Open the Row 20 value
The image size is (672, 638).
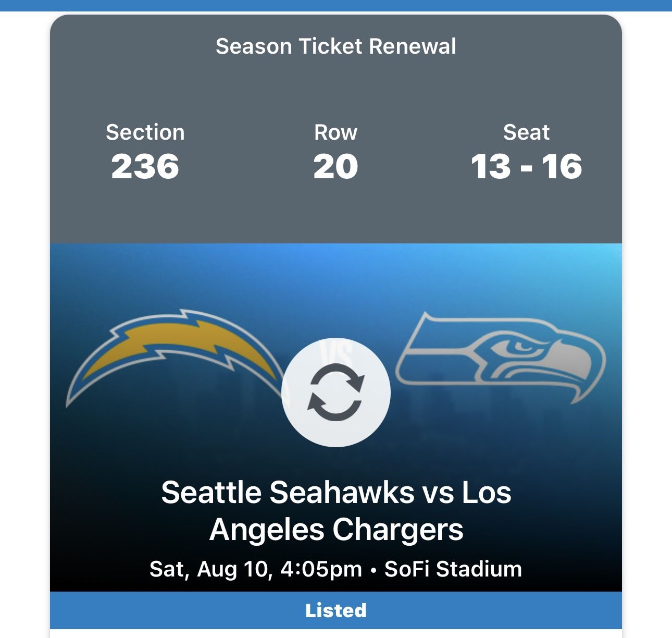tap(336, 166)
